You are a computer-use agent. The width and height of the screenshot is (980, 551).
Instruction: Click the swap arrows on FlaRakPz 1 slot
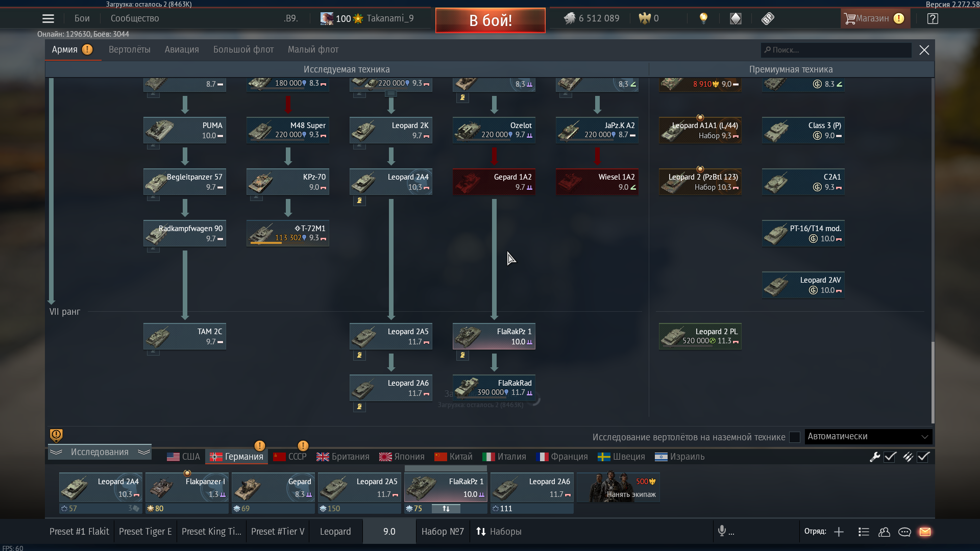(x=446, y=509)
